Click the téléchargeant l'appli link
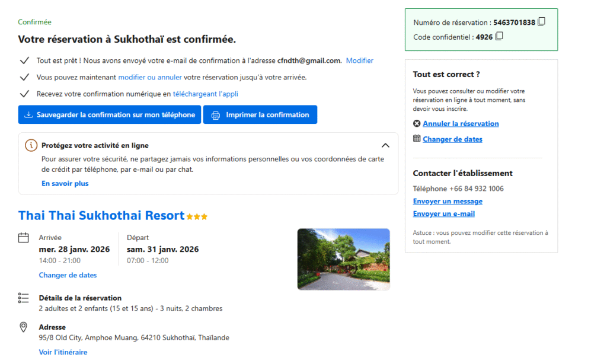Viewport: 607px width, 364px height. pos(206,94)
